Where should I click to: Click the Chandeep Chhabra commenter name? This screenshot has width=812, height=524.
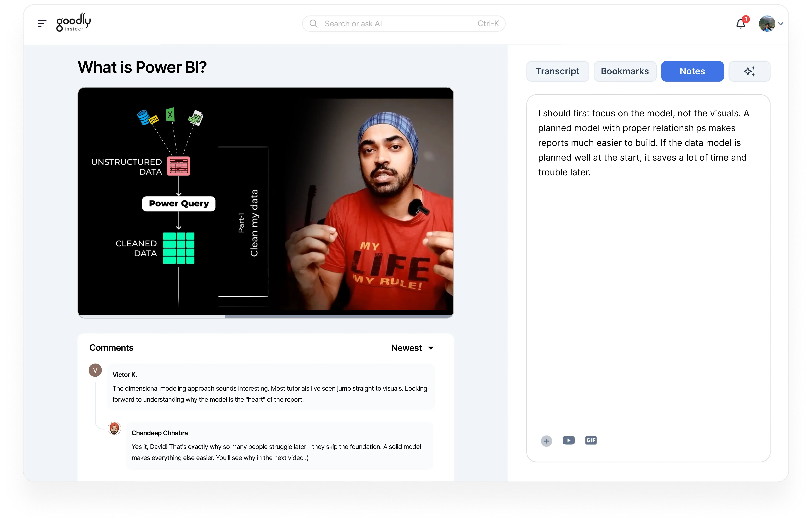tap(159, 433)
